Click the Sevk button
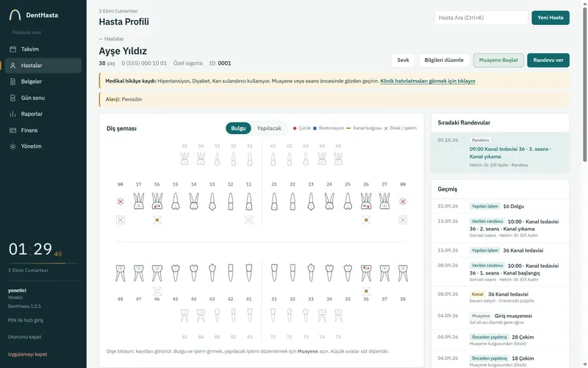The width and height of the screenshot is (588, 368). 403,60
